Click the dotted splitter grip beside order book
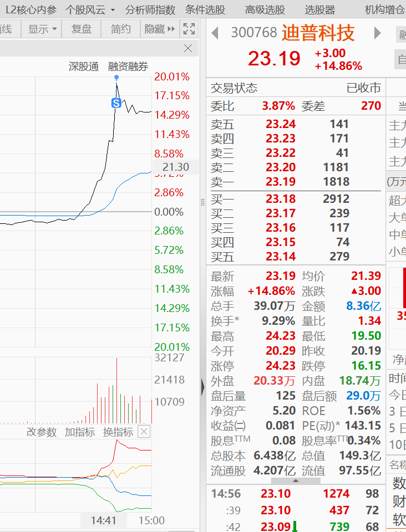The image size is (406, 532). [202, 202]
